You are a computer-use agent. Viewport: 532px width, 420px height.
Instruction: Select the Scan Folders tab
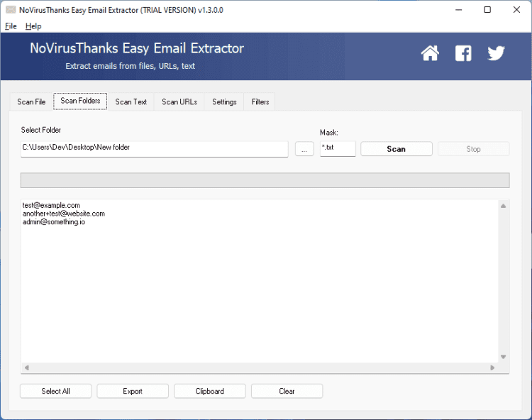80,101
